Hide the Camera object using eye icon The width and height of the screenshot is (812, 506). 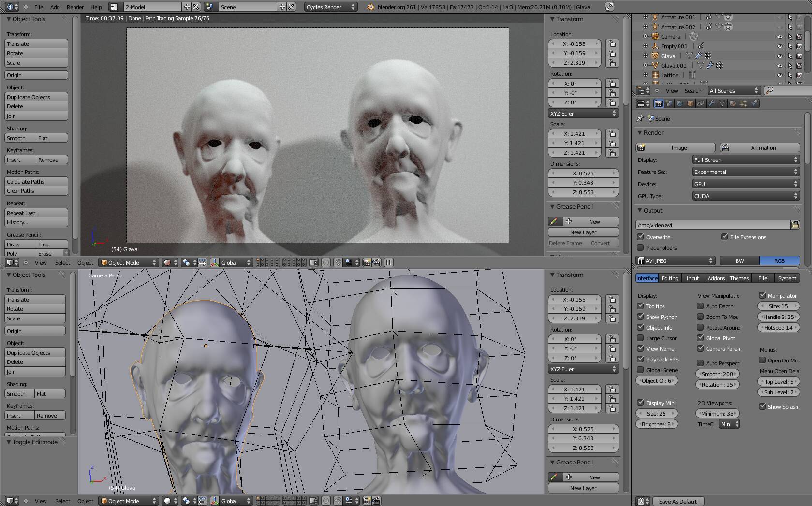tap(780, 37)
